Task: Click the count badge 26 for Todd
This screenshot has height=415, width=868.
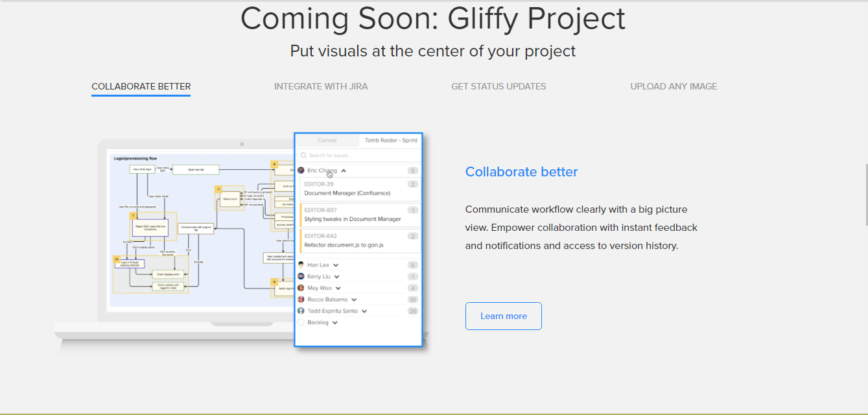Action: pyautogui.click(x=412, y=311)
